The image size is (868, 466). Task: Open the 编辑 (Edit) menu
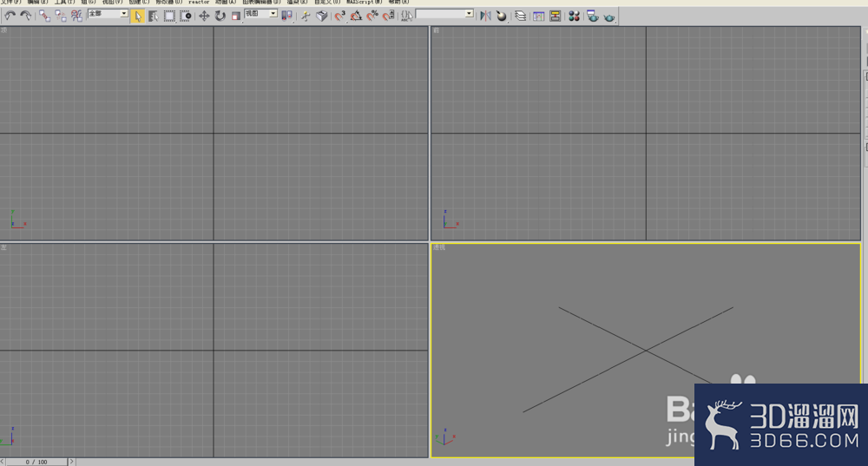click(37, 3)
